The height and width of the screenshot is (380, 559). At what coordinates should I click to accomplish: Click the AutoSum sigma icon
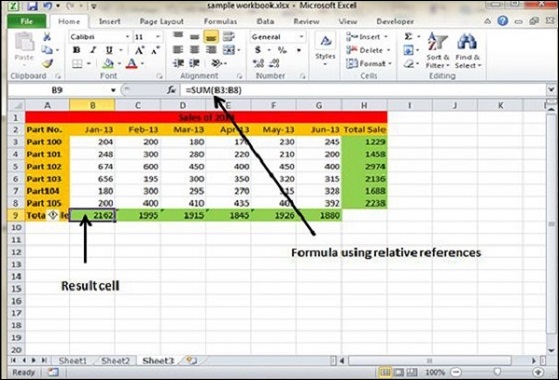tap(409, 36)
